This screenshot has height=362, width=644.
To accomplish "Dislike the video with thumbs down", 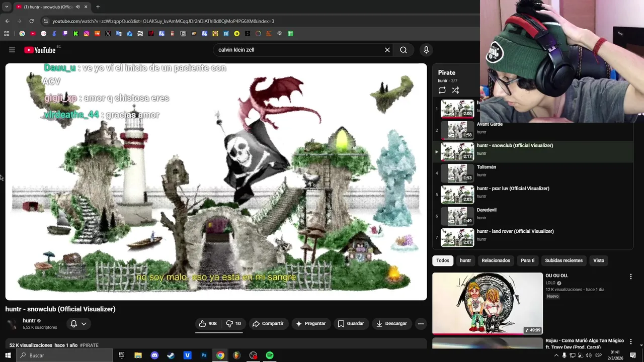I will coord(234,323).
